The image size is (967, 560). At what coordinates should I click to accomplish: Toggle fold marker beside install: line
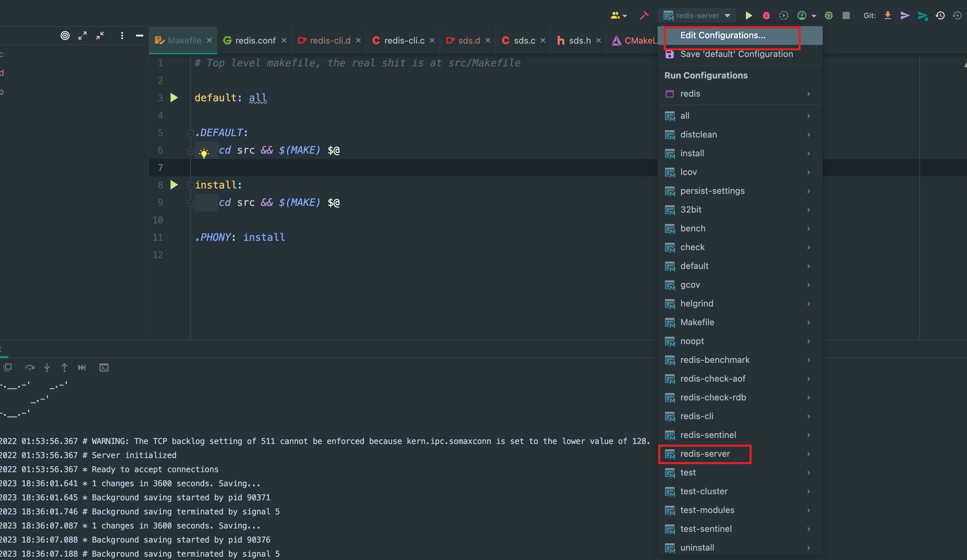190,185
